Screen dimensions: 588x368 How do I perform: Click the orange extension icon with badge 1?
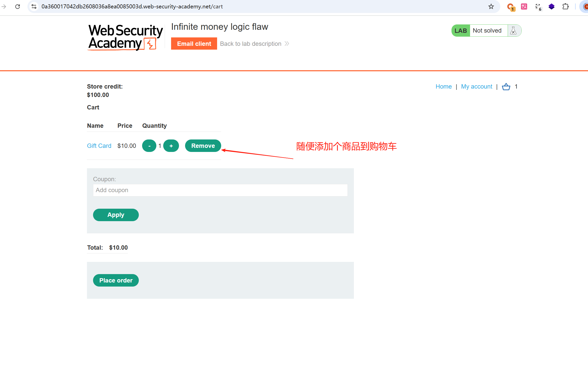510,7
